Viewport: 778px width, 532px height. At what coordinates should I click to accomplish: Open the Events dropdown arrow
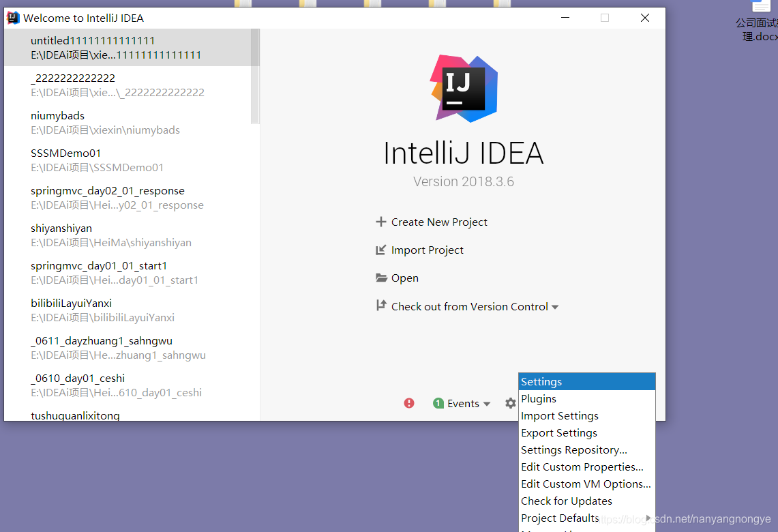[487, 404]
